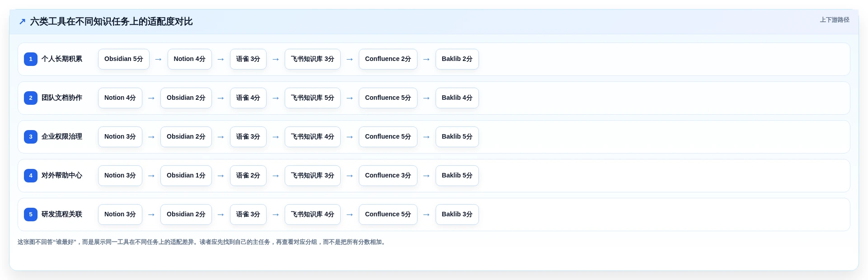
Task: Click Obsidian 2分 in 研发流程关联 row
Action: point(186,215)
